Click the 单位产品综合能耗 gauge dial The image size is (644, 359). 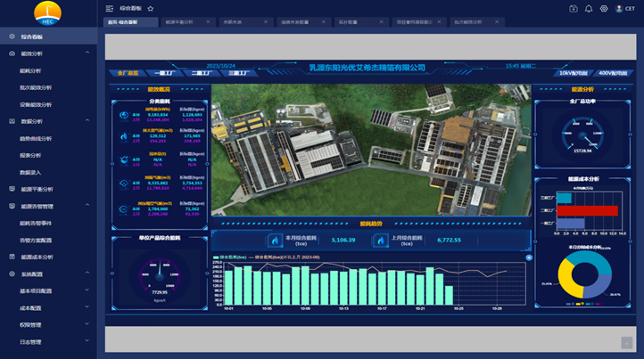pyautogui.click(x=160, y=274)
